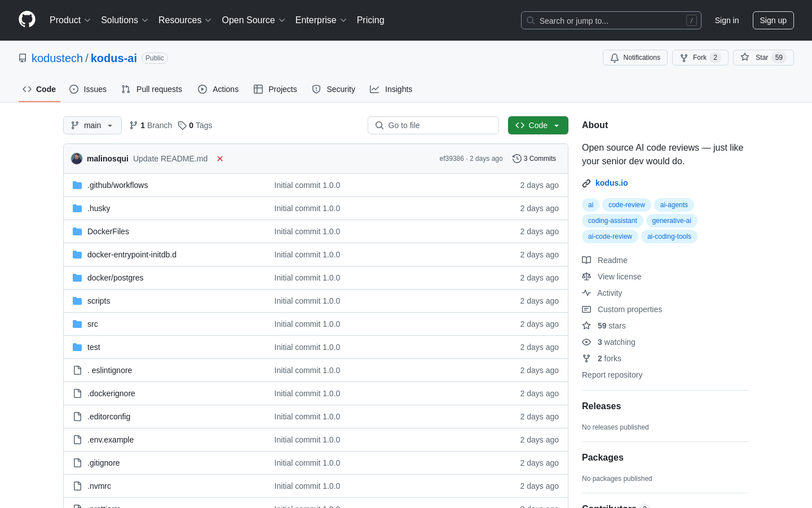This screenshot has width=812, height=508.
Task: Expand the green Code dropdown
Action: click(x=538, y=125)
